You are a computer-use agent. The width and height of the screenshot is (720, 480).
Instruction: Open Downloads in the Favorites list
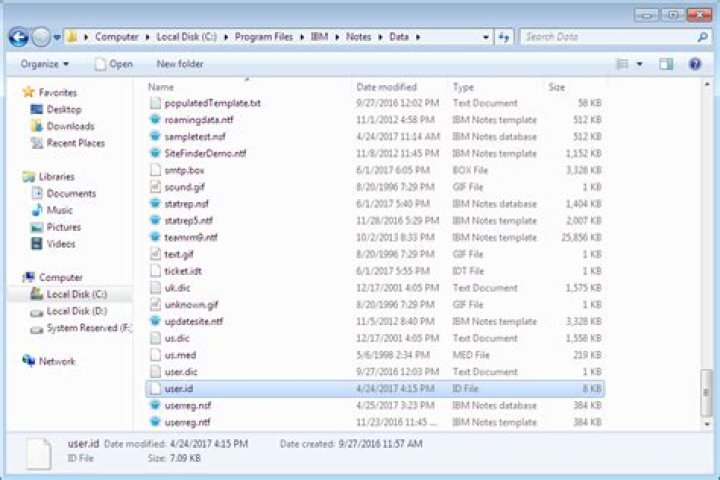[x=69, y=126]
